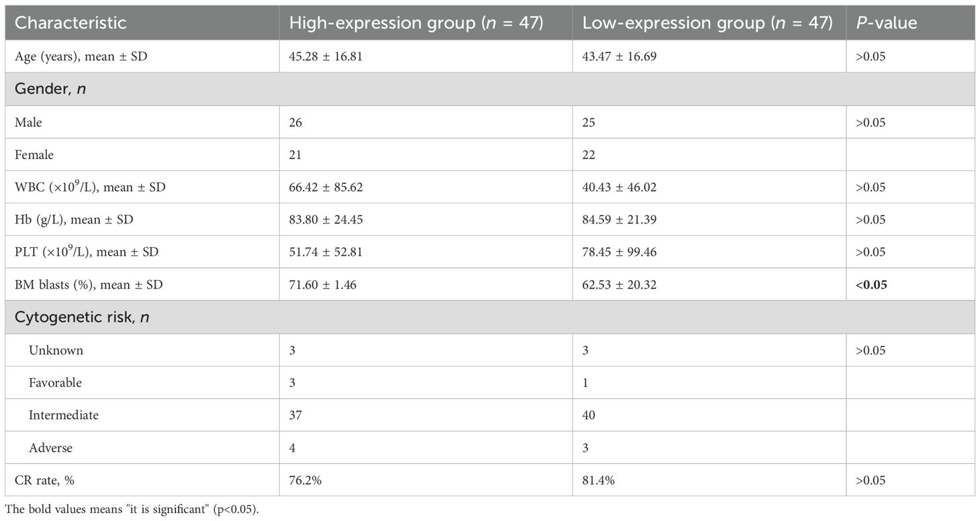Click the CR rate value 76.2%
This screenshot has width=980, height=521.
(304, 480)
